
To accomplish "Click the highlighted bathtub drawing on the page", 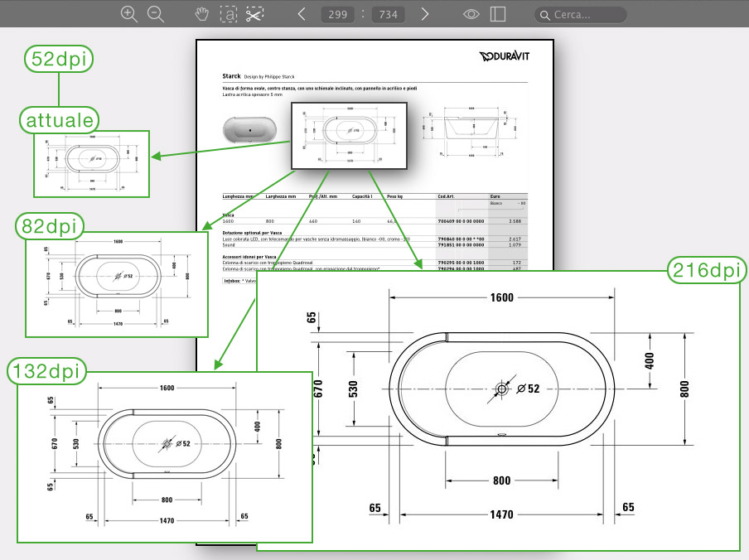I will point(349,136).
